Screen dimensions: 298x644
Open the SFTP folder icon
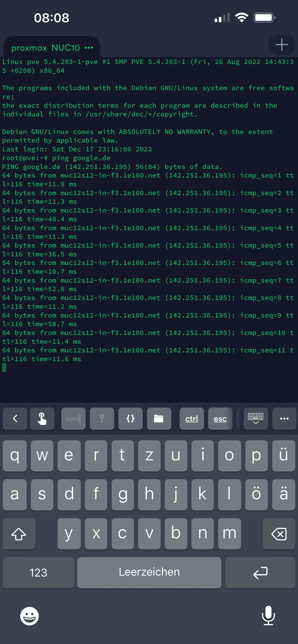pyautogui.click(x=159, y=418)
